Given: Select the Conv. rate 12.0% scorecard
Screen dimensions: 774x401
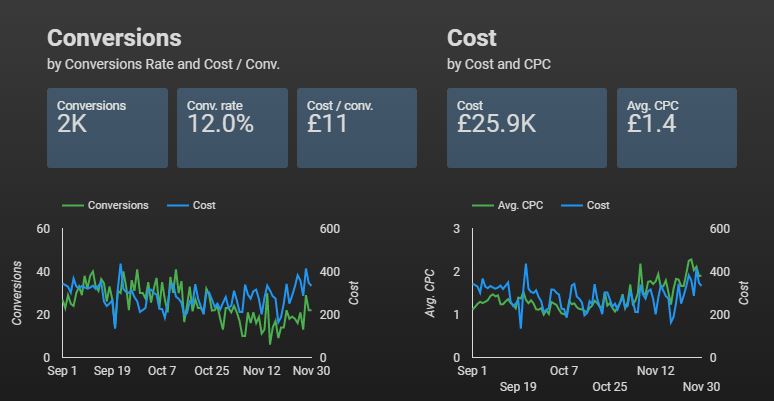Looking at the screenshot, I should (x=231, y=127).
